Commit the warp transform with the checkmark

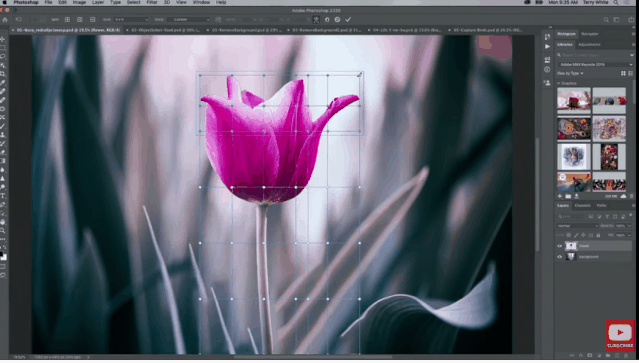pos(348,19)
